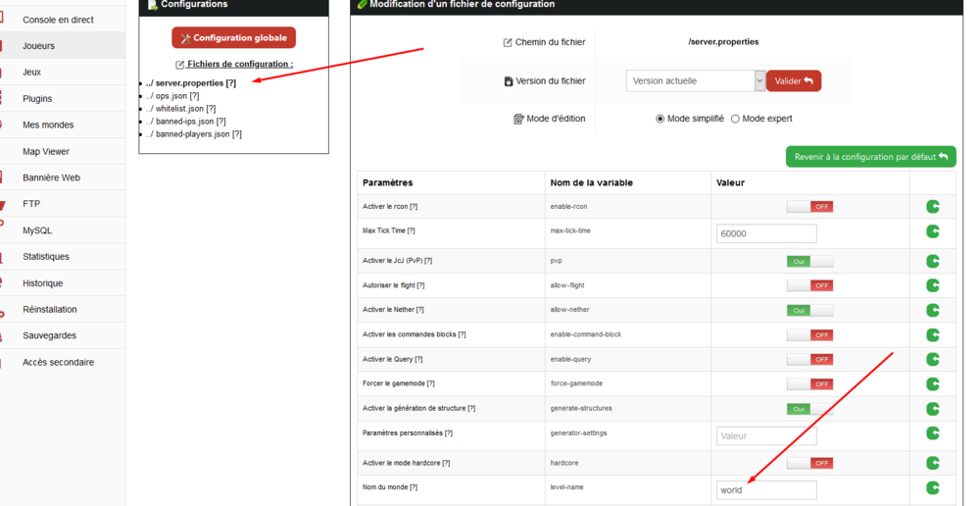The image size is (980, 506).
Task: Click the green save icon beside Max Tick Time
Action: pyautogui.click(x=932, y=231)
